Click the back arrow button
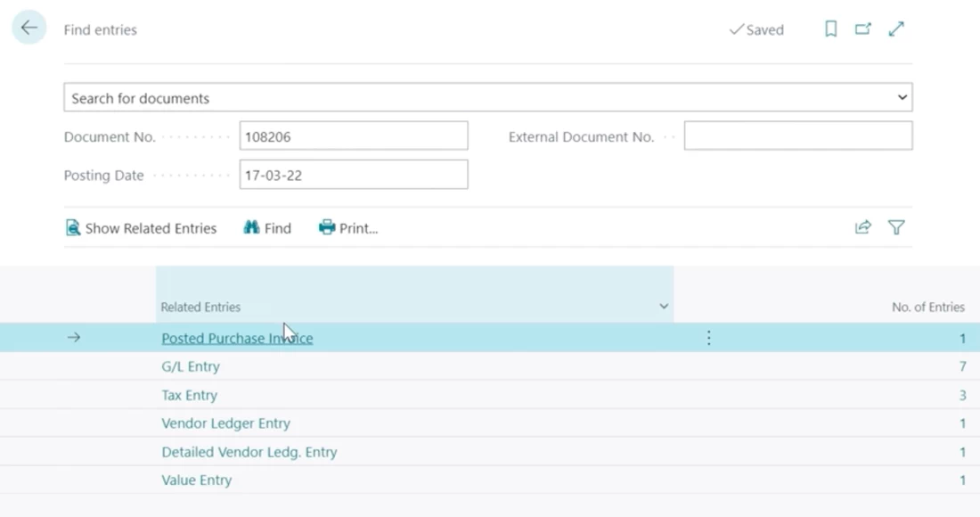This screenshot has height=517, width=980. point(29,29)
